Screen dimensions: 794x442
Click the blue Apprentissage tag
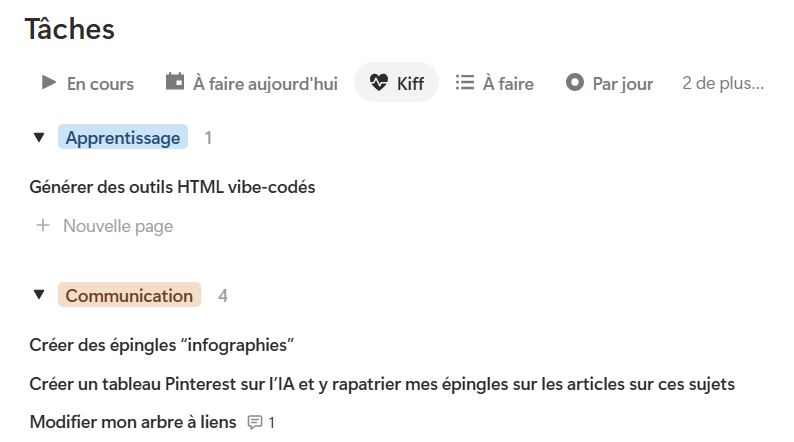click(123, 138)
